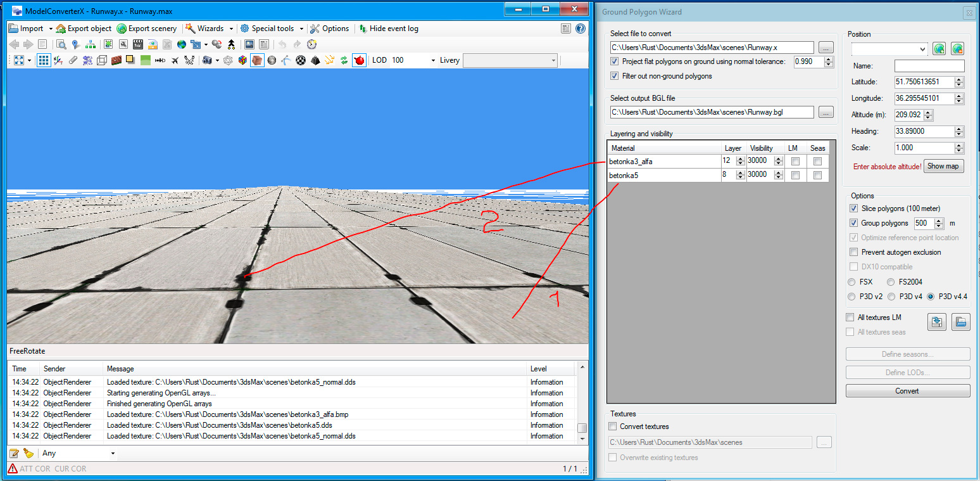This screenshot has height=481, width=980.
Task: Click the clear event log broom icon
Action: coord(28,453)
